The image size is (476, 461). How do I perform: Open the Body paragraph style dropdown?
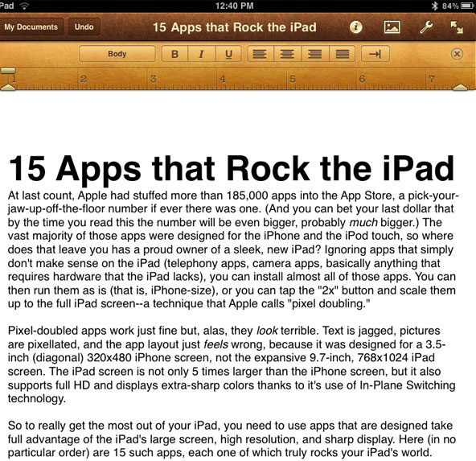coord(117,54)
